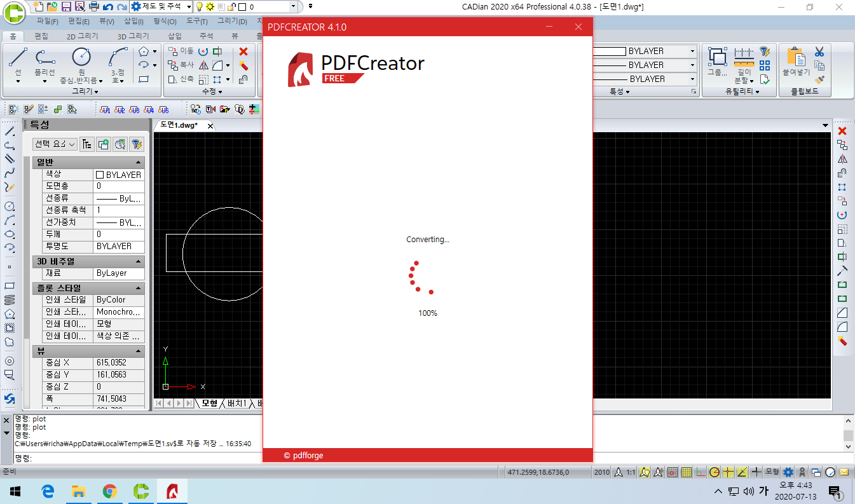Click the layer color square in layer toolbar
The image size is (855, 504).
point(242,7)
